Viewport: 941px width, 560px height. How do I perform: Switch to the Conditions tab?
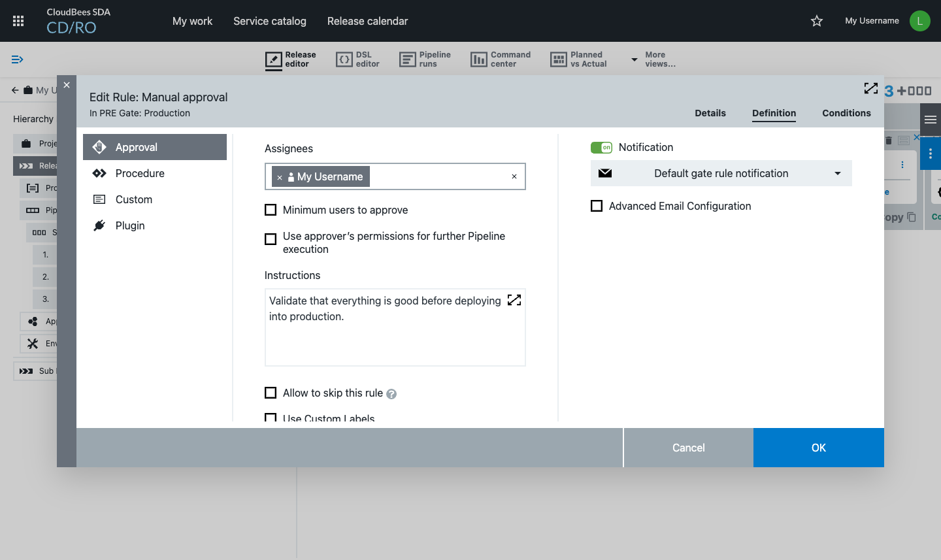pos(846,113)
